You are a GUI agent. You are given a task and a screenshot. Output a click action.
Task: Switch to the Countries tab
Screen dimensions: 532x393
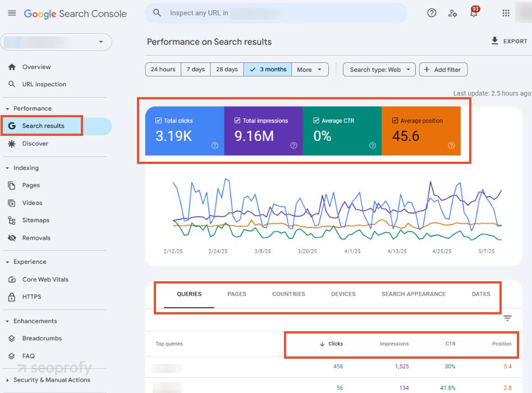pos(289,294)
